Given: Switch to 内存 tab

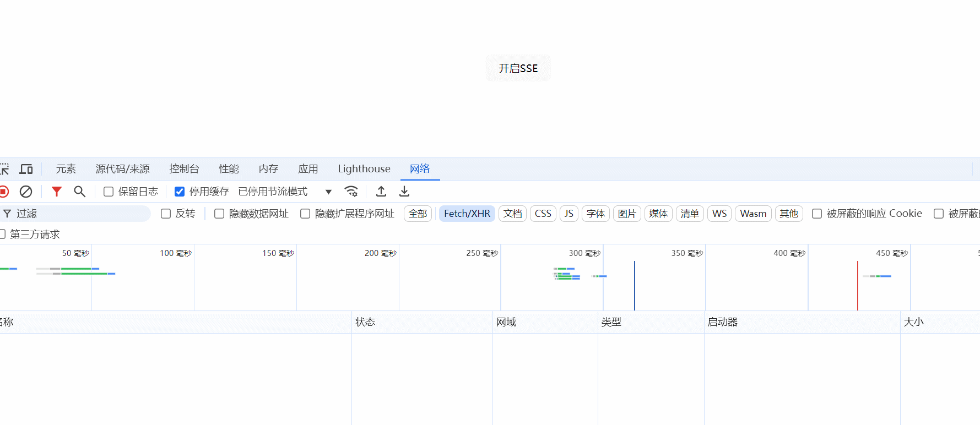Looking at the screenshot, I should click(x=269, y=169).
